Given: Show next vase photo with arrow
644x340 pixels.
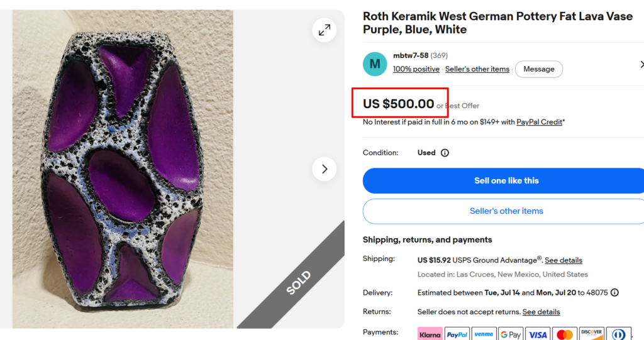Looking at the screenshot, I should coord(325,169).
